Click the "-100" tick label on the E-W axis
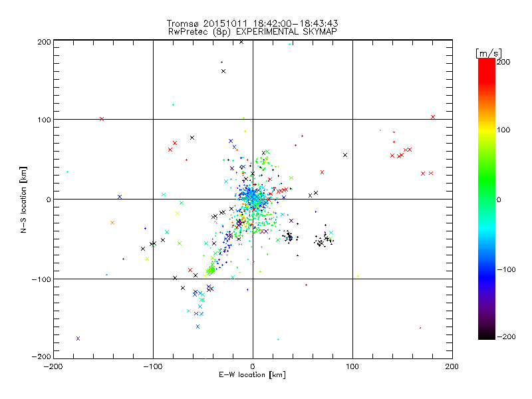 [x=153, y=366]
